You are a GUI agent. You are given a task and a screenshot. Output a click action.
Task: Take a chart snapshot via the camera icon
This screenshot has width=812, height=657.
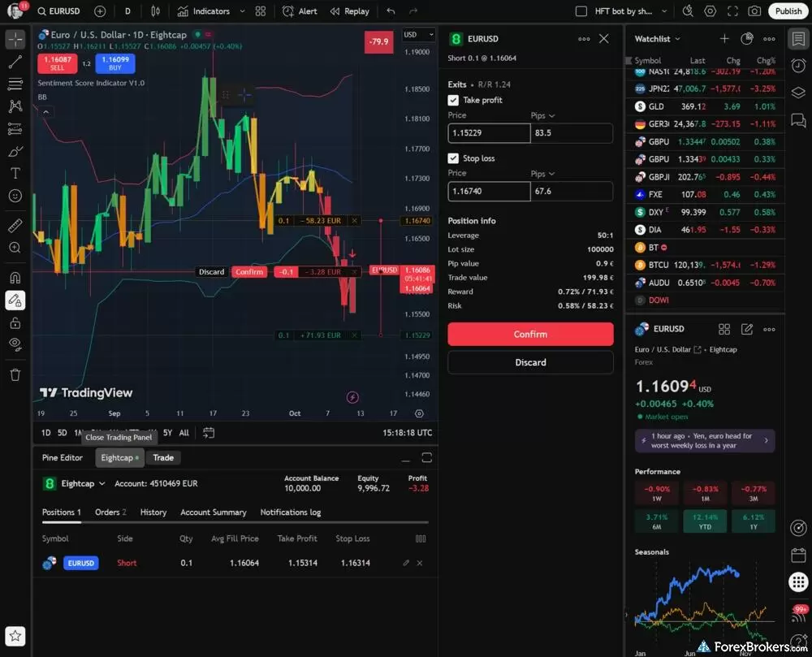[x=754, y=11]
